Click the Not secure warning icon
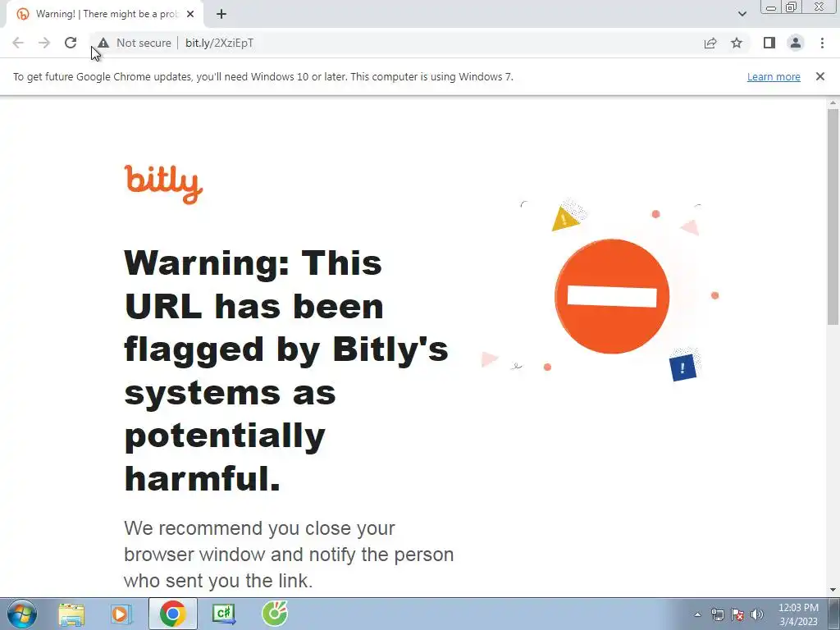The image size is (840, 630). pos(103,43)
